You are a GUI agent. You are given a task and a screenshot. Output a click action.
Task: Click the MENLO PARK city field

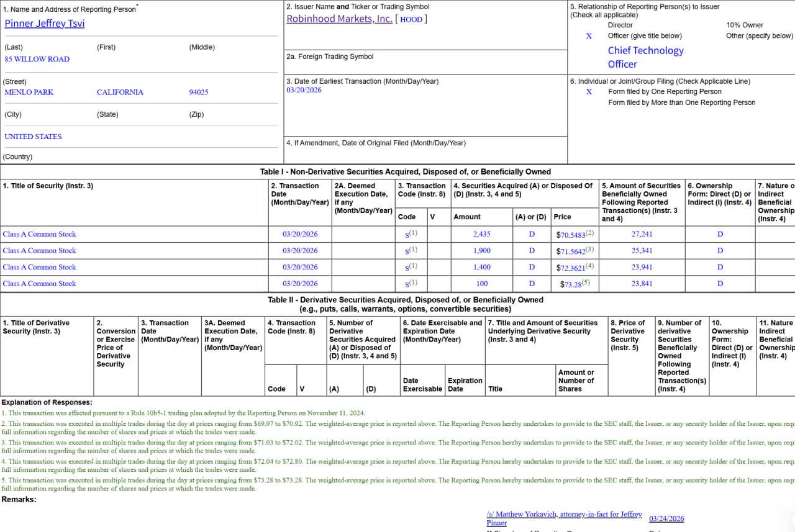(29, 92)
